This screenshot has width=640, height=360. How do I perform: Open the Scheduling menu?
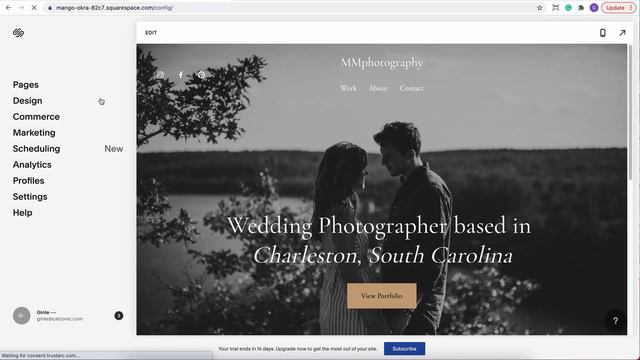(x=36, y=149)
